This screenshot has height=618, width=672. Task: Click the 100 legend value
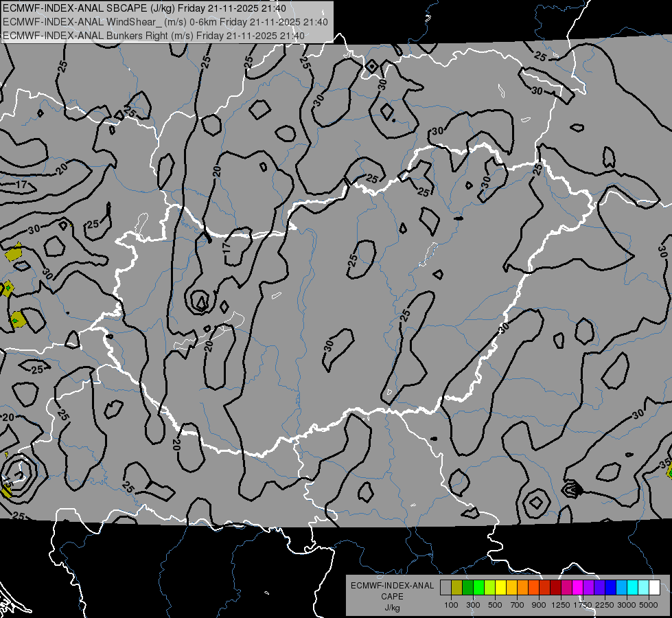[451, 605]
